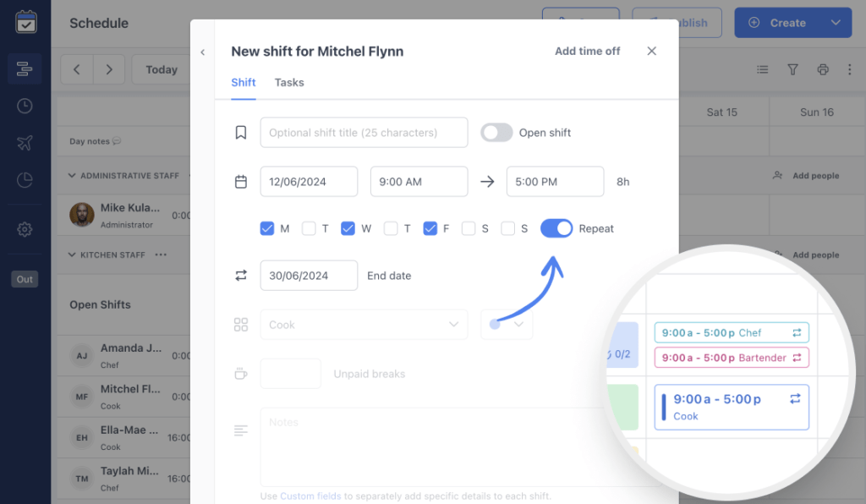Toggle the Repeat switch off
This screenshot has height=504, width=866.
[x=556, y=228]
